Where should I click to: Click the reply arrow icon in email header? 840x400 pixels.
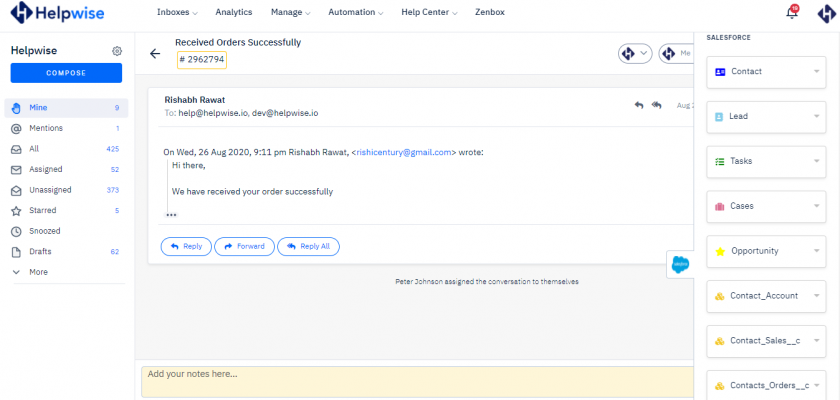pyautogui.click(x=638, y=104)
